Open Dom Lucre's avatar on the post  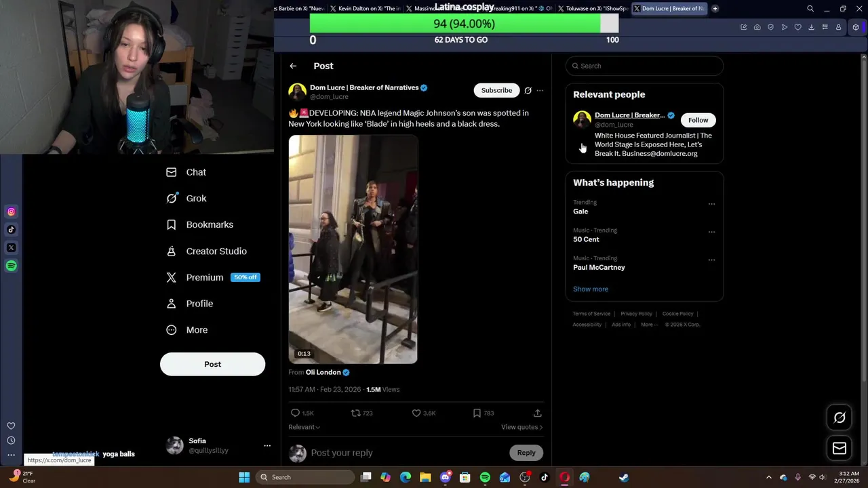tap(297, 91)
